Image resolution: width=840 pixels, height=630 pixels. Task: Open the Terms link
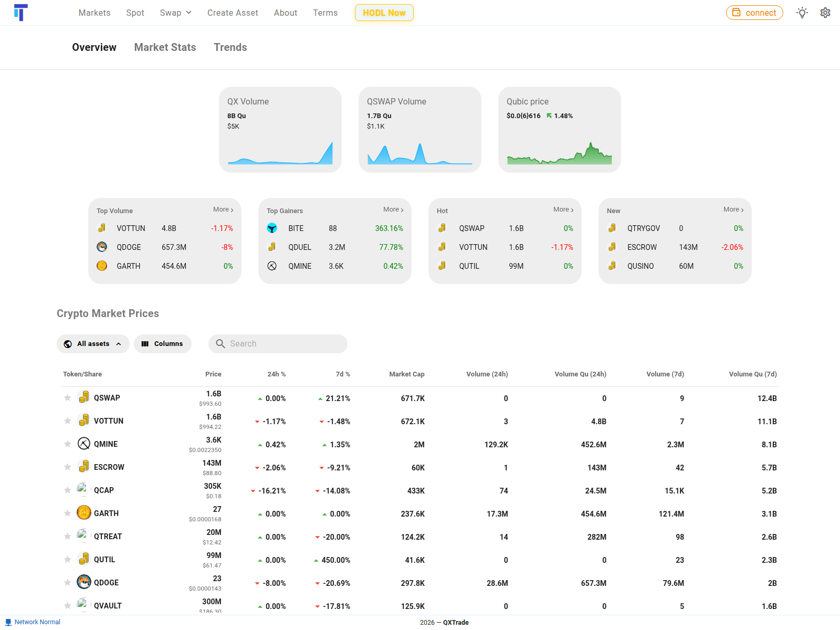(325, 13)
